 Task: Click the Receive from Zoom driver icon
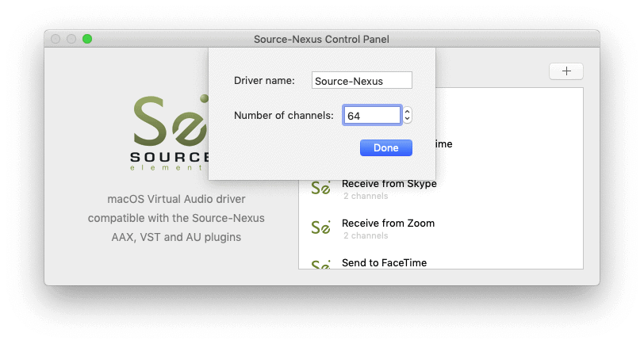coord(320,228)
